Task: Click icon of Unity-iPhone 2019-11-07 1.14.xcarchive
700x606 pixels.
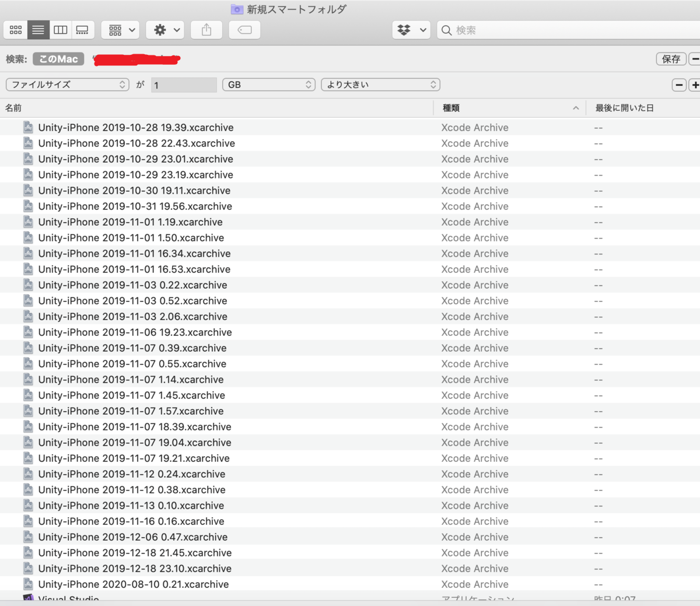Action: 28,379
